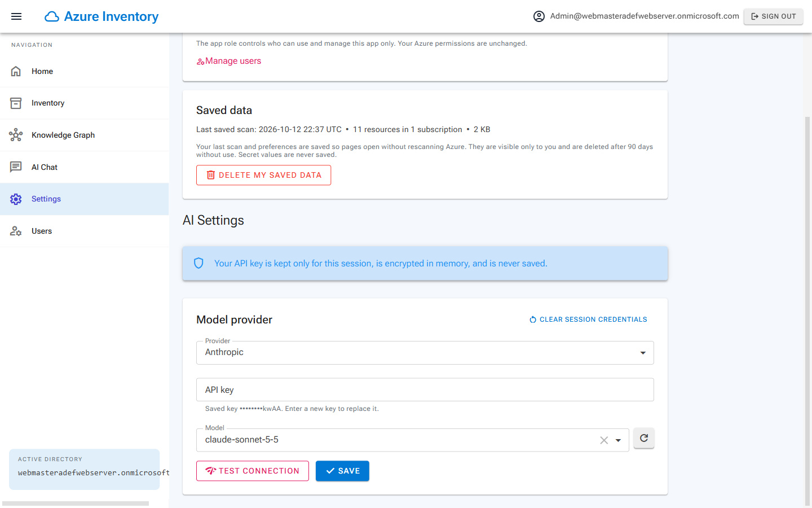Sign out of the account

pos(773,16)
